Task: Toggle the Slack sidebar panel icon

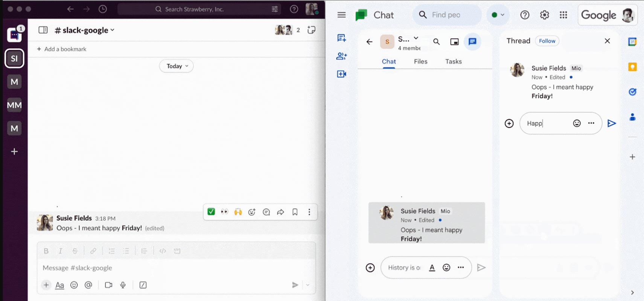Action: point(43,30)
